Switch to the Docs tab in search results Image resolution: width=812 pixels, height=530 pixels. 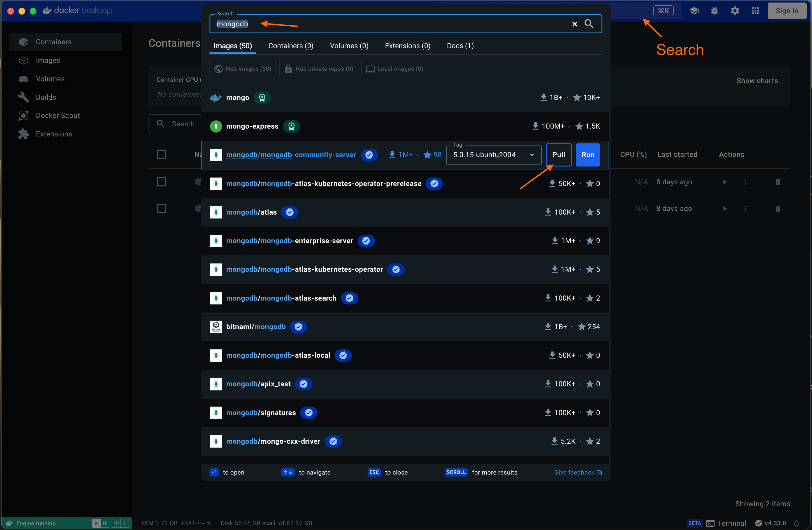coord(460,46)
